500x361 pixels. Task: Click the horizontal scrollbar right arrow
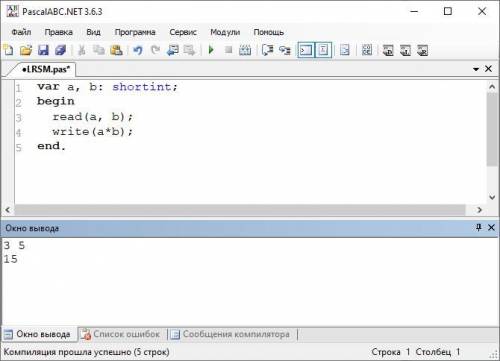coord(480,210)
